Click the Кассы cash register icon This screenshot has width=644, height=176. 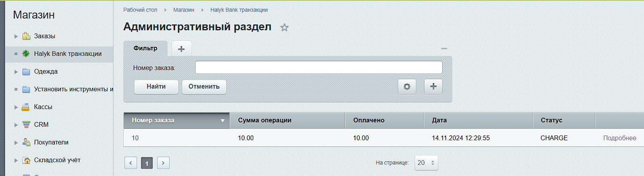pos(27,107)
